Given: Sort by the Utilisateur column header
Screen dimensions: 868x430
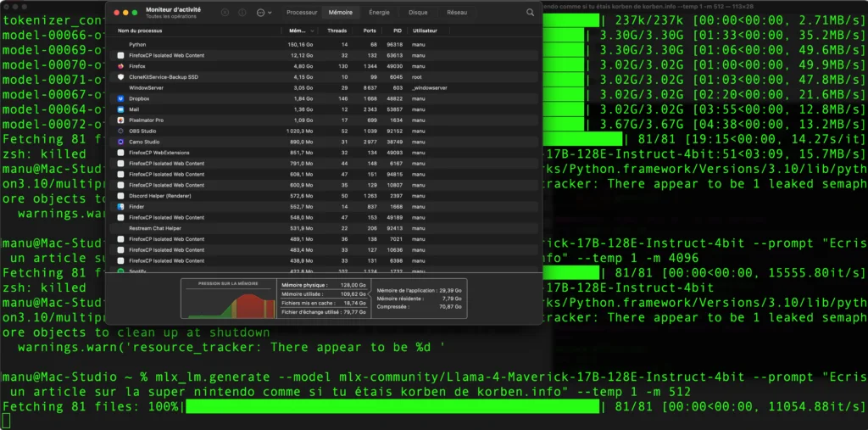Looking at the screenshot, I should [x=425, y=31].
